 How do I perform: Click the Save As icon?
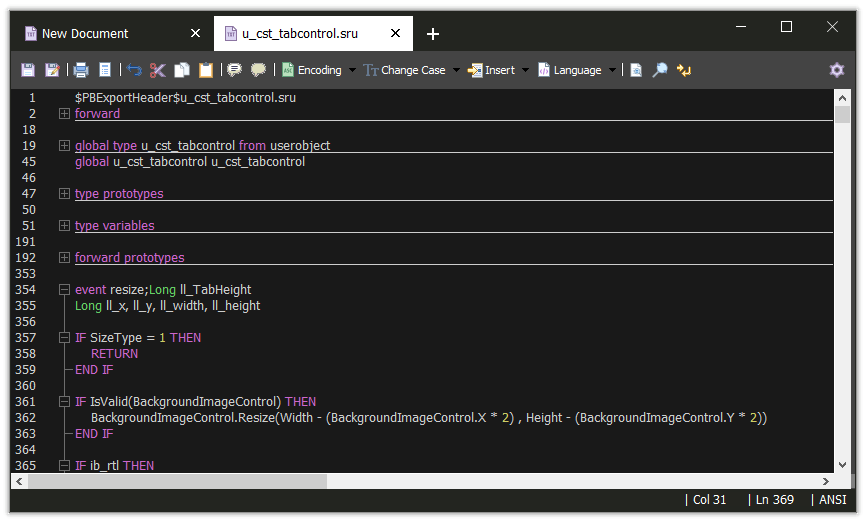pos(52,70)
